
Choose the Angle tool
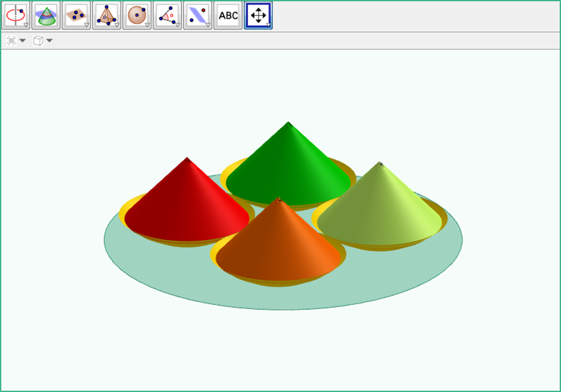coord(167,15)
